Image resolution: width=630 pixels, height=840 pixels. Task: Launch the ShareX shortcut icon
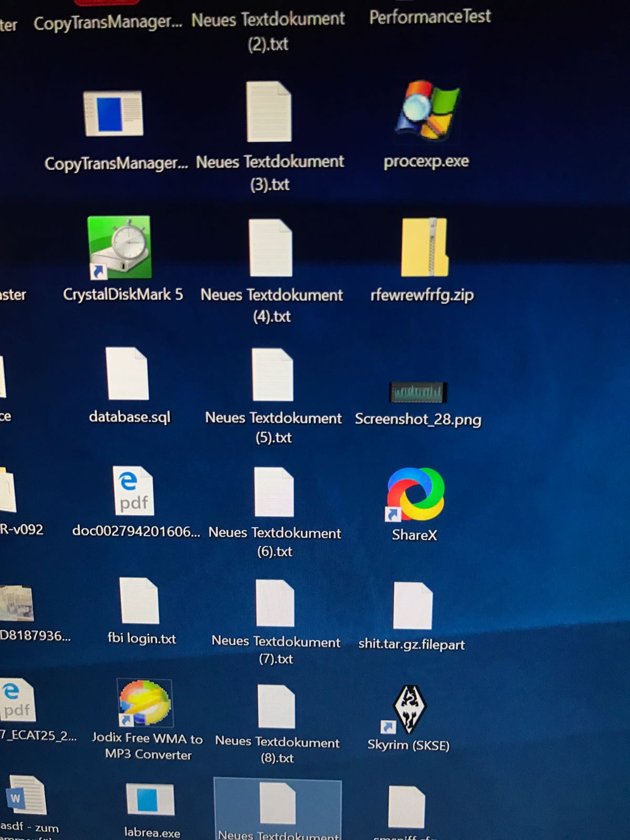(x=415, y=494)
